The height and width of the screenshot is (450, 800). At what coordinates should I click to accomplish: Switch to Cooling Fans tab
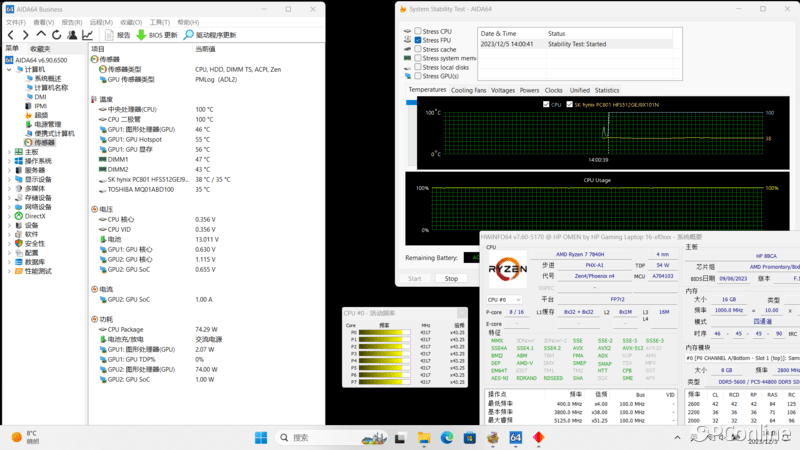pyautogui.click(x=468, y=90)
